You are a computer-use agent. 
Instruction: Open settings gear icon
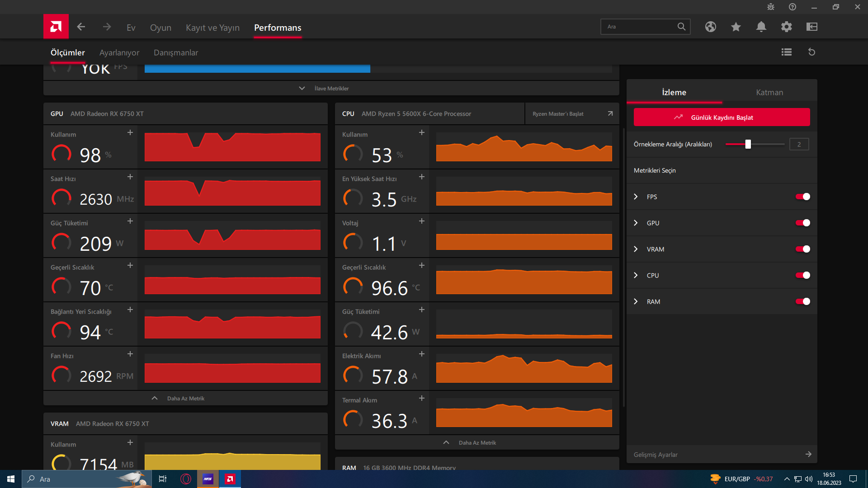786,27
